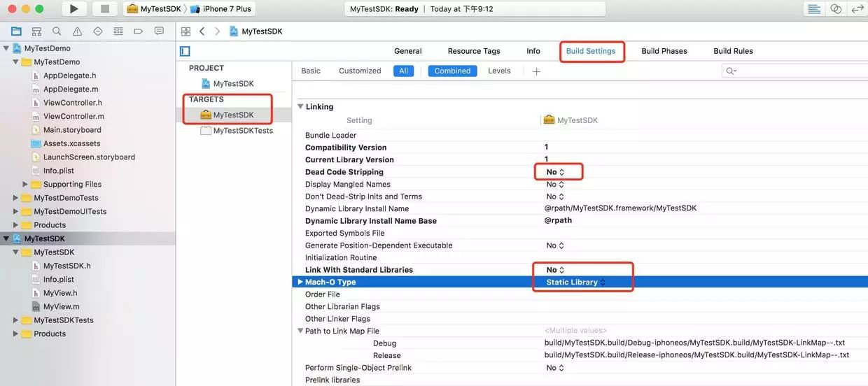
Task: Open MyView.m in navigator
Action: coord(61,306)
